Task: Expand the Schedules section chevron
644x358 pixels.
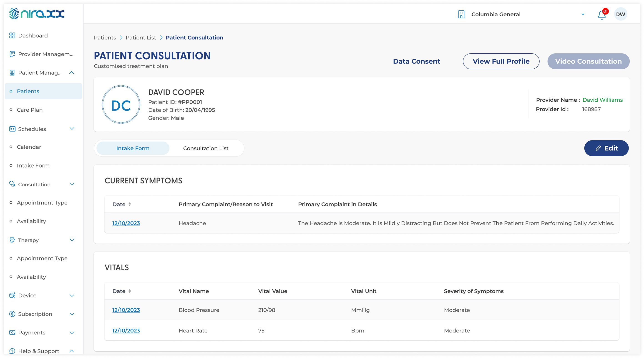Action: click(x=72, y=129)
